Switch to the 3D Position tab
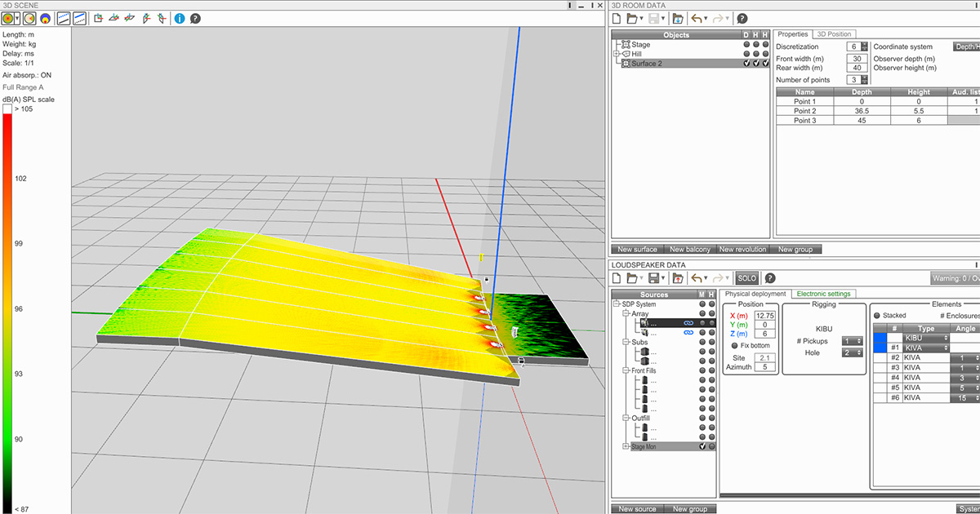The image size is (980, 514). click(x=834, y=34)
